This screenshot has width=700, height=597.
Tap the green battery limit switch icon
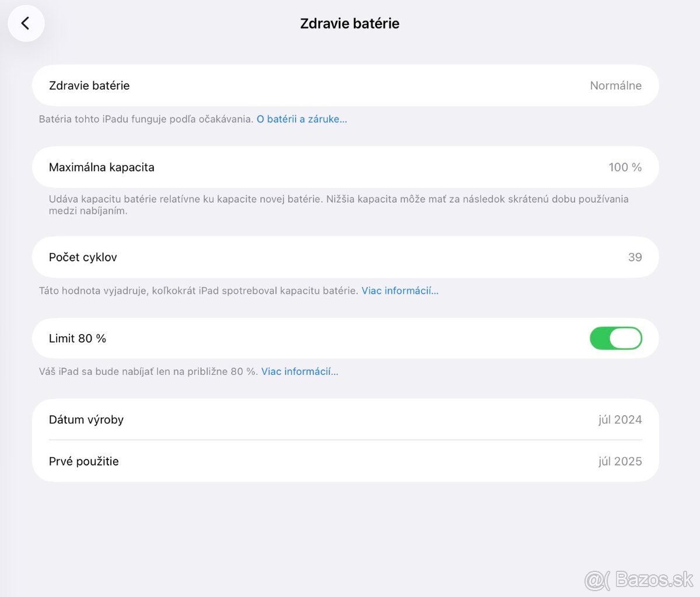(616, 338)
